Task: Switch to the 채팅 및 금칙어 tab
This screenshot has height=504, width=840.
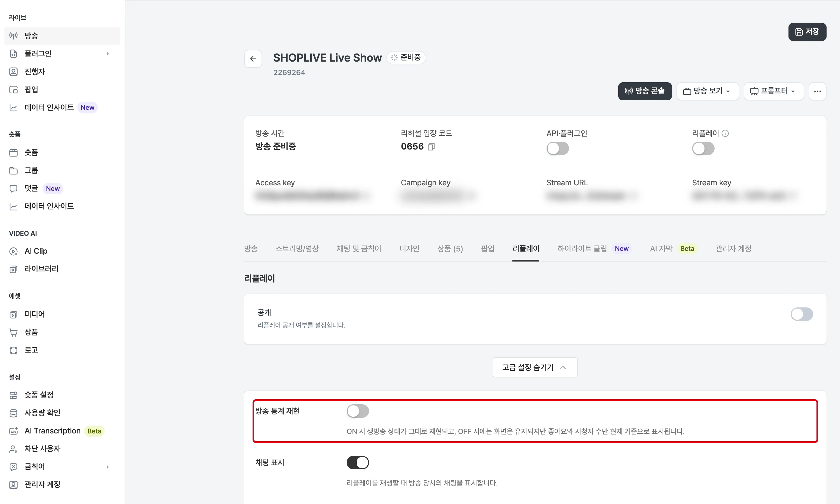Action: tap(359, 249)
